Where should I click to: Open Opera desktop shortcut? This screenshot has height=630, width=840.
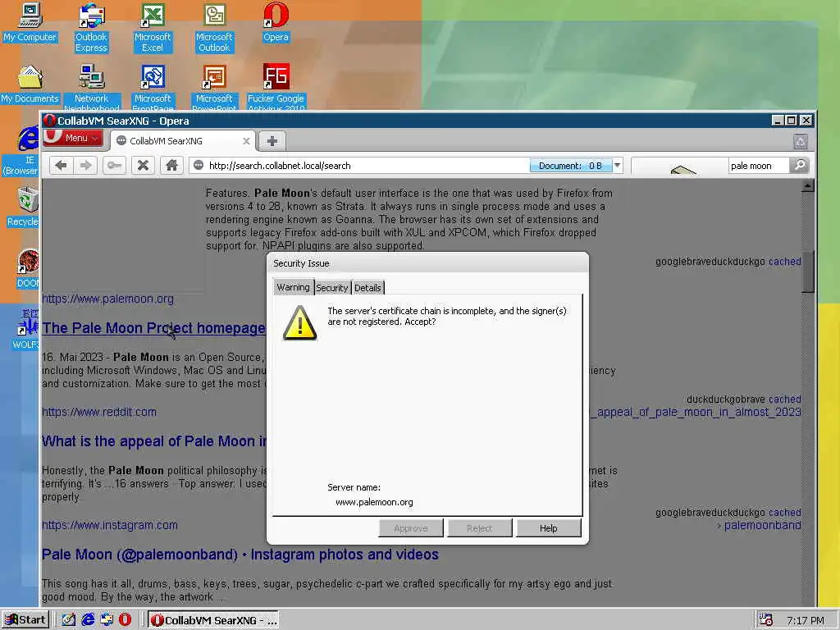coord(276,22)
